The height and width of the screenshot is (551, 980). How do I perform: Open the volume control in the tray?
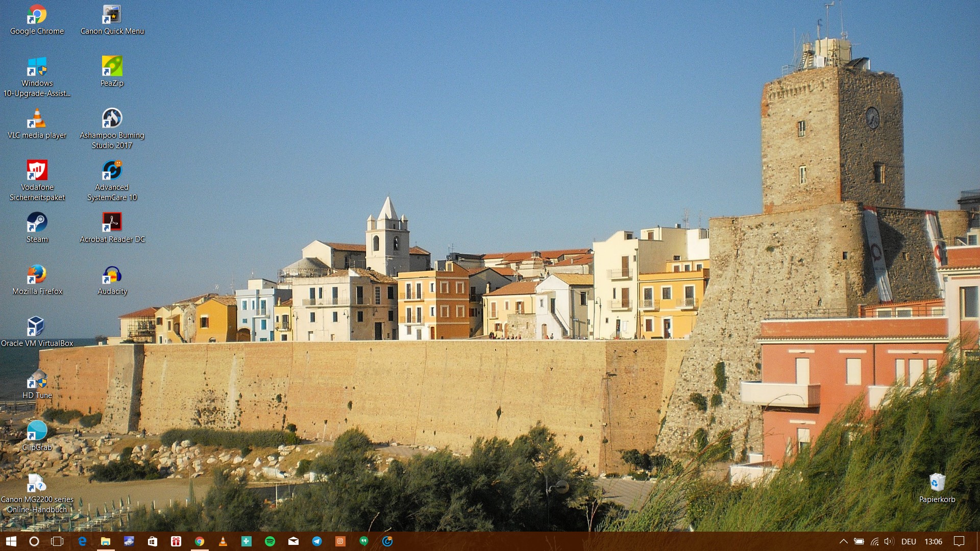pos(889,541)
